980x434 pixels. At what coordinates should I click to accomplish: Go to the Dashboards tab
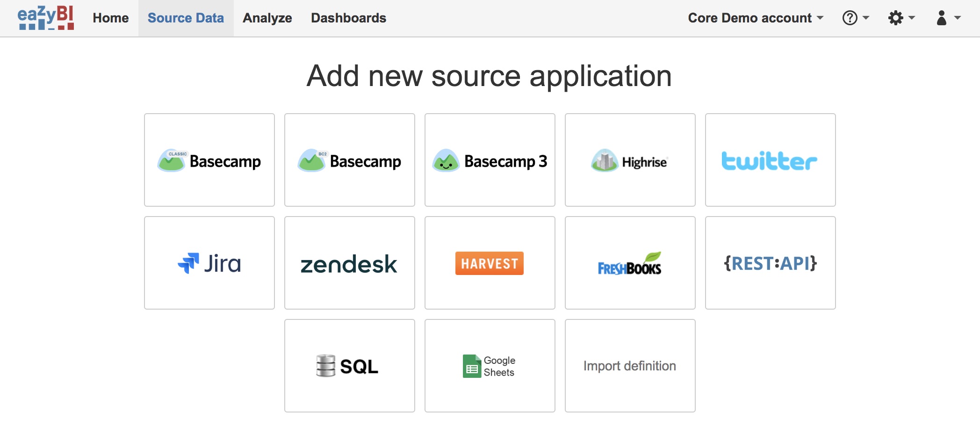coord(348,18)
